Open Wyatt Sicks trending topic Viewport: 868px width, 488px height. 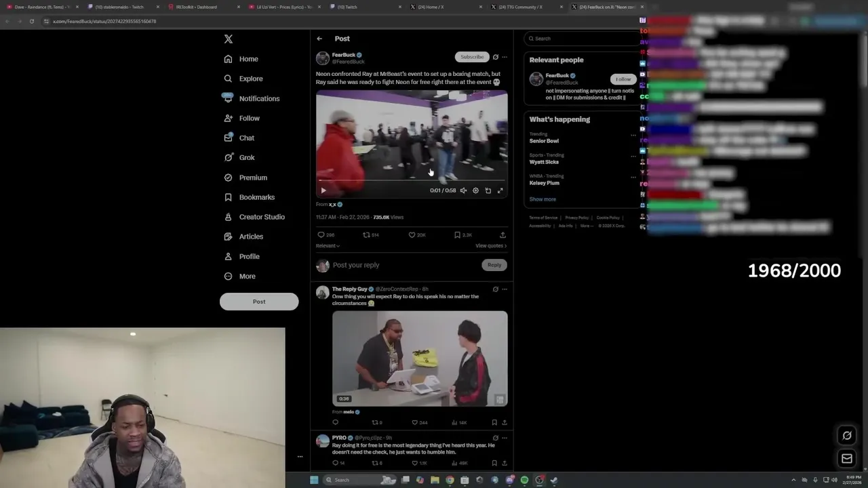point(544,162)
